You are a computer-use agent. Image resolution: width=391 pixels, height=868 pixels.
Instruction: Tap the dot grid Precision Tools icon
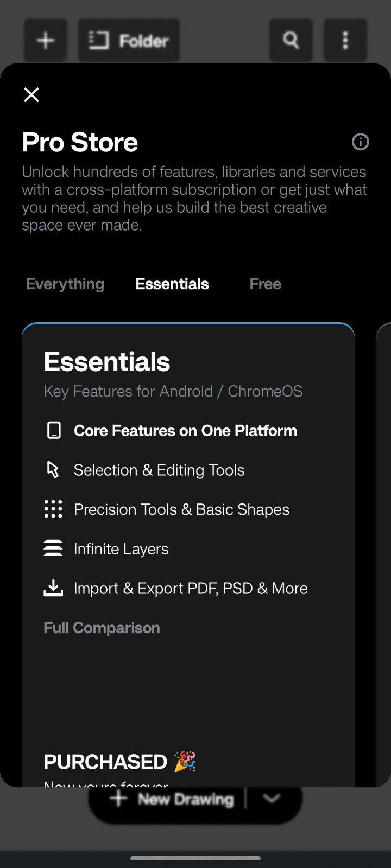(53, 509)
